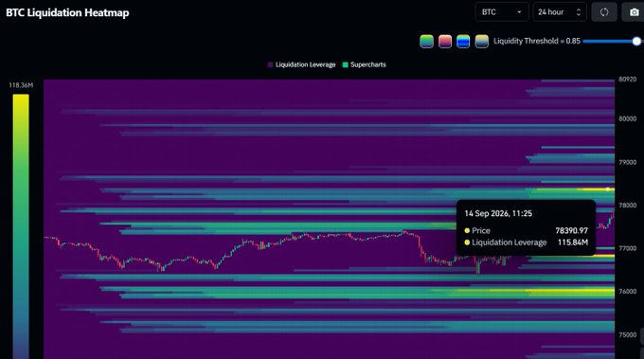The height and width of the screenshot is (359, 644).
Task: Click the 80000 price axis label
Action: click(x=628, y=118)
